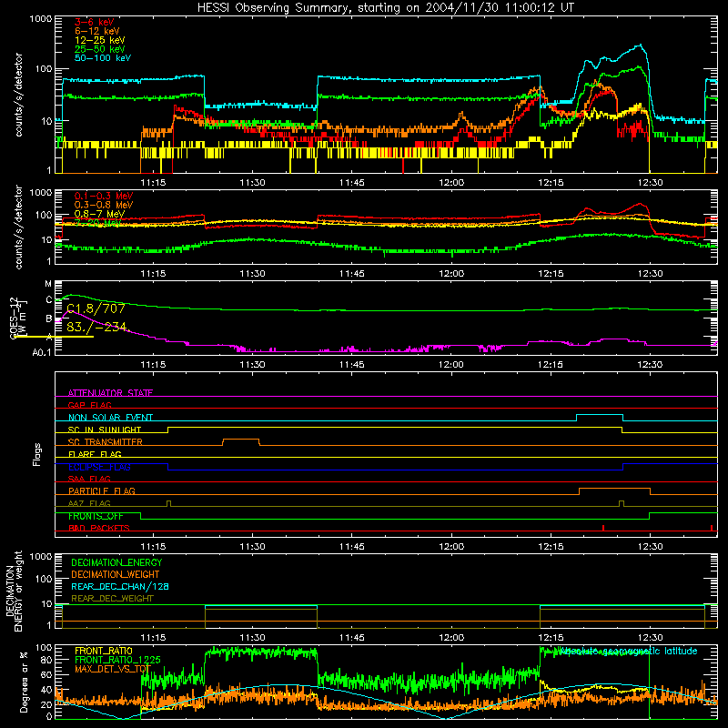
Task: Click the FLARE_FLAG label
Action: (x=95, y=454)
